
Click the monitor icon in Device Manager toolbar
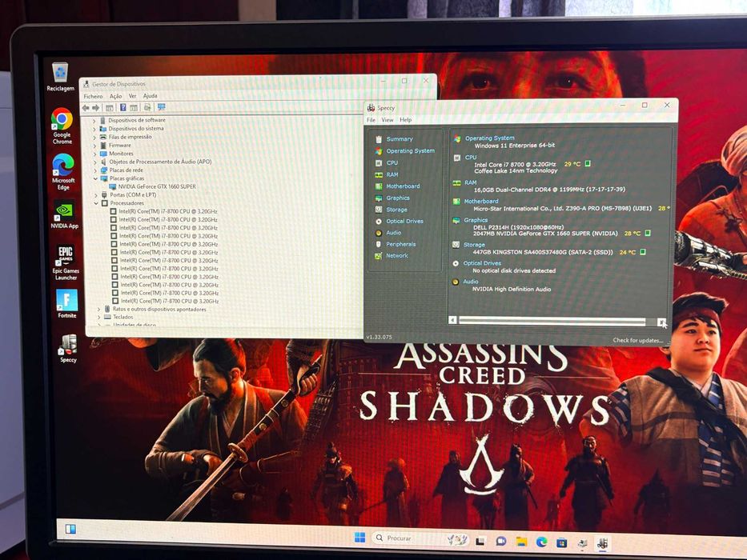tap(162, 107)
